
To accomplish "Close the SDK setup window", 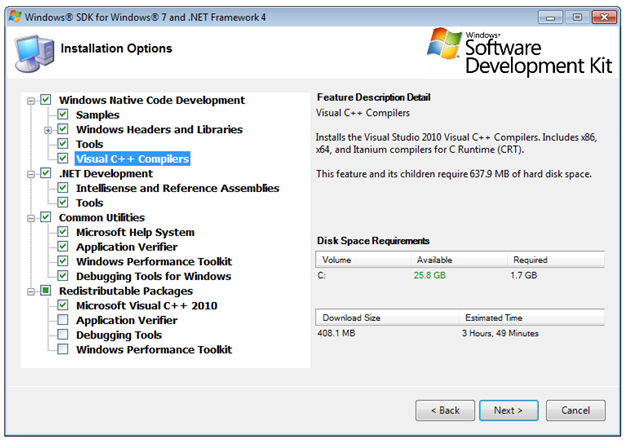I will tap(604, 17).
